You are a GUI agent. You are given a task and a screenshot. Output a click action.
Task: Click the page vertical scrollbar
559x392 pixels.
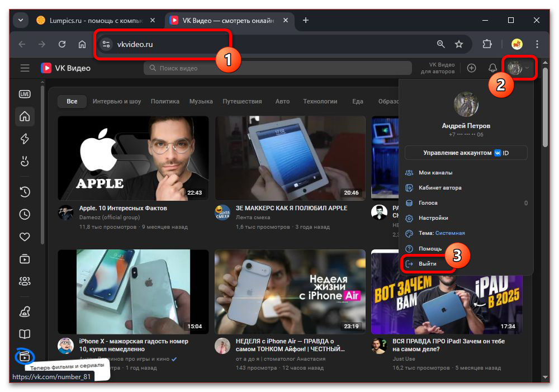[544, 107]
